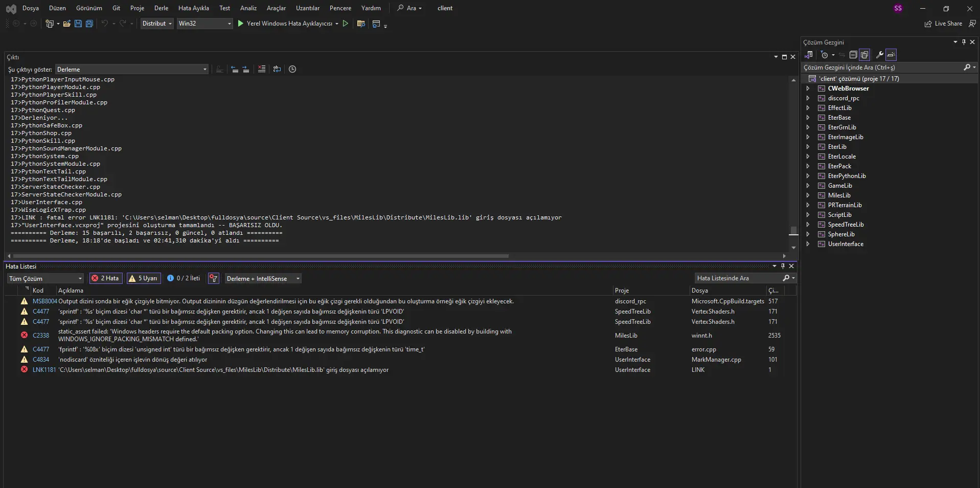Pin the Hata Listesi panel
This screenshot has height=488, width=980.
tap(783, 266)
